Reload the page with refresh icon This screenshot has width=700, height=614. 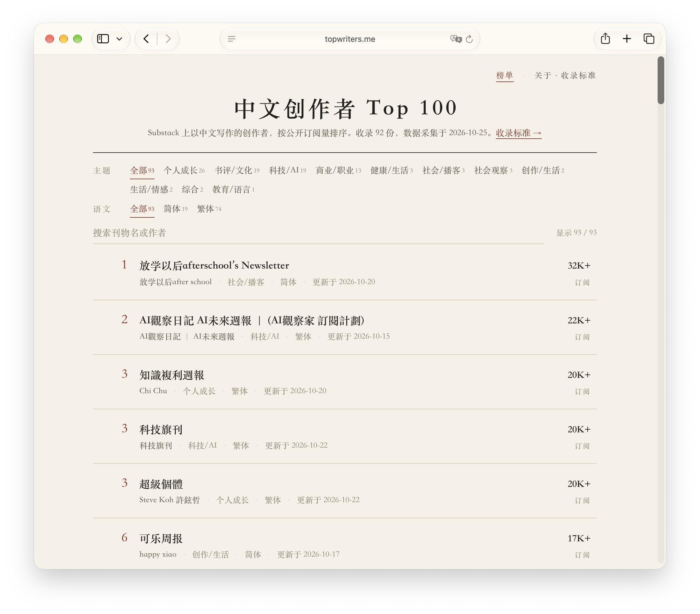click(x=469, y=39)
